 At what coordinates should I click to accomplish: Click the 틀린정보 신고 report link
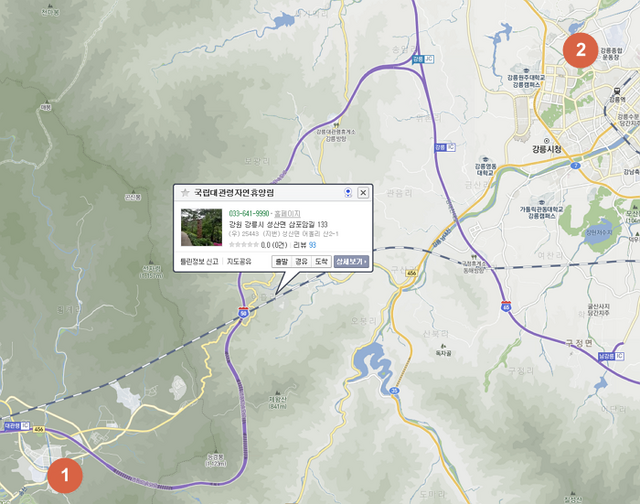199,262
